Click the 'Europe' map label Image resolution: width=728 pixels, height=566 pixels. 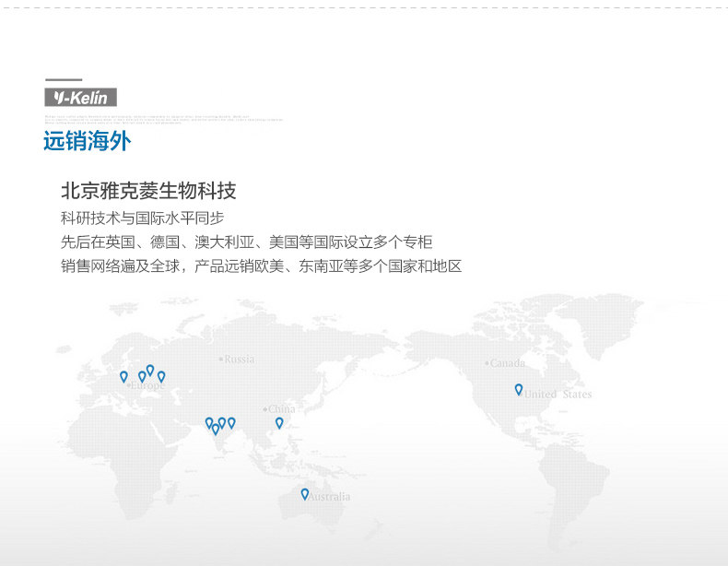coord(147,385)
